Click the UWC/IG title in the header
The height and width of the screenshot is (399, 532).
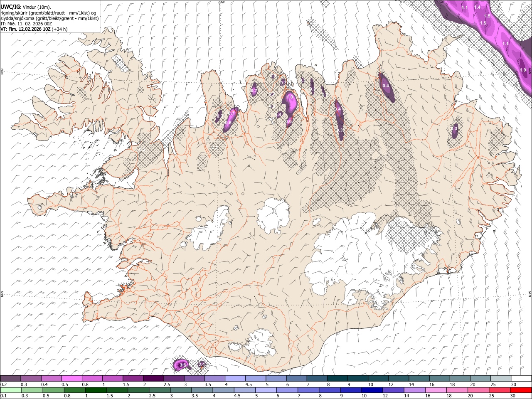point(10,7)
